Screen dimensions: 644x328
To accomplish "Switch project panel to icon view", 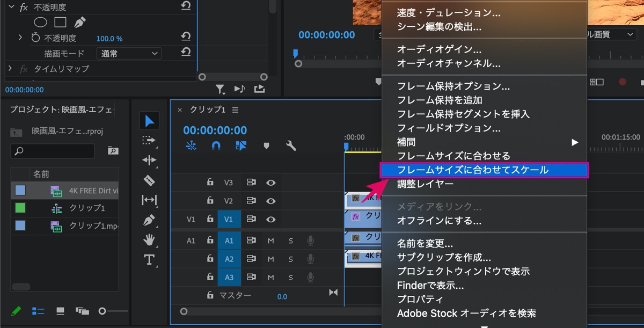I will point(60,311).
